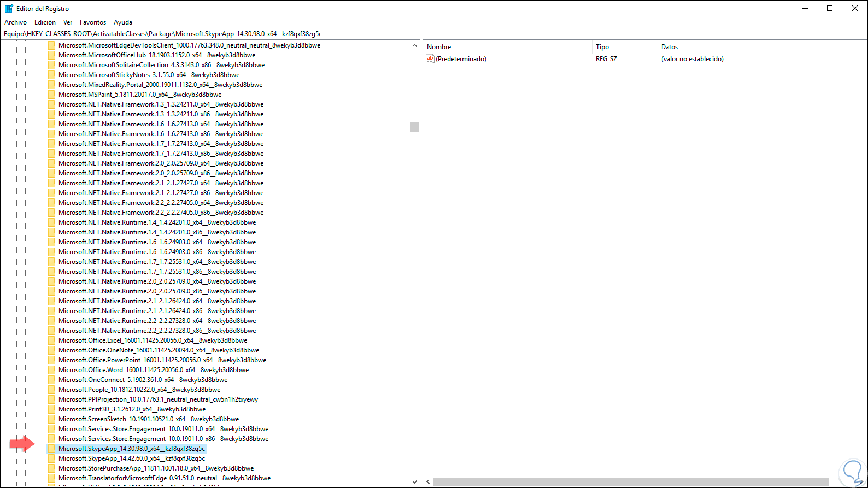Click the values pane horizontal scrollbar thumb
Screen dimensions: 868x488
(631, 482)
